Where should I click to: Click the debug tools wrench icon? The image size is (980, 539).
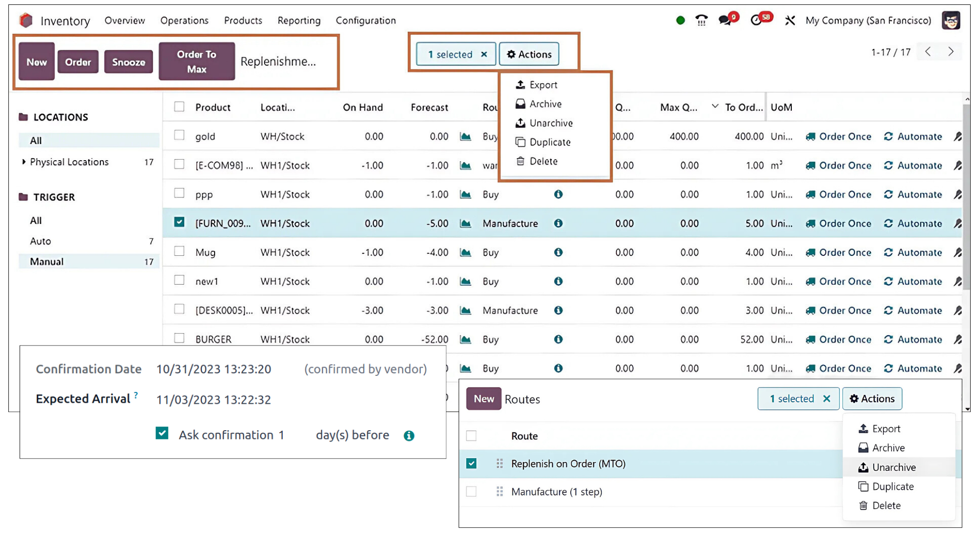[789, 21]
